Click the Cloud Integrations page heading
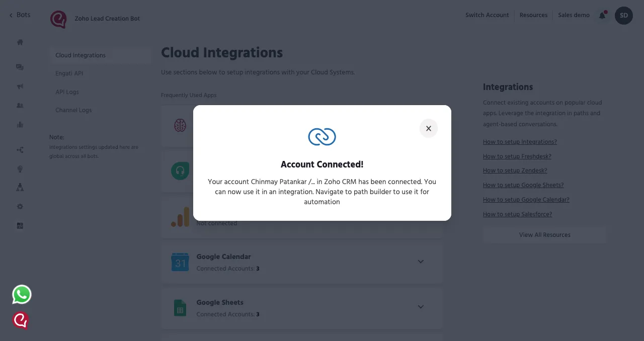644x341 pixels. tap(222, 53)
